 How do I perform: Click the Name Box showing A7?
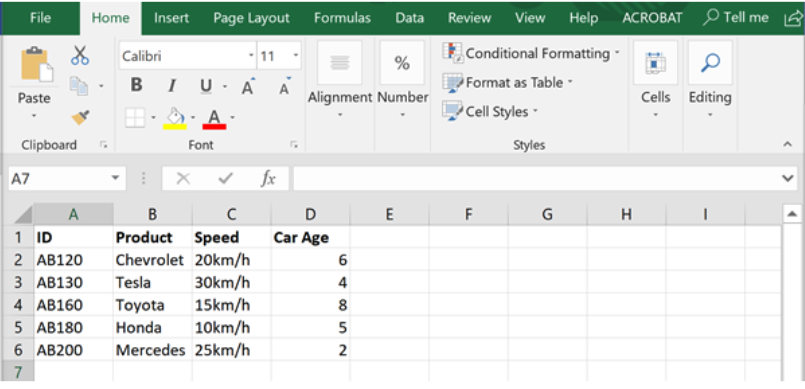[59, 179]
